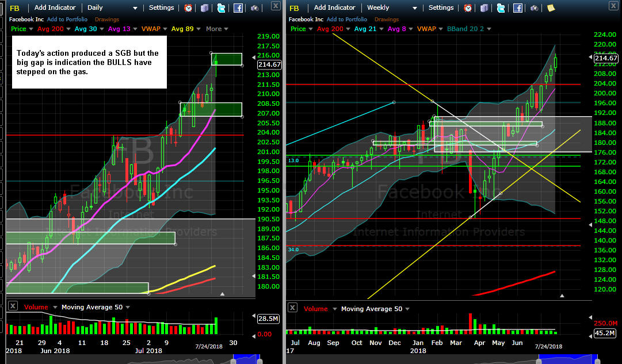Open Settings on the Daily chart

pos(162,7)
